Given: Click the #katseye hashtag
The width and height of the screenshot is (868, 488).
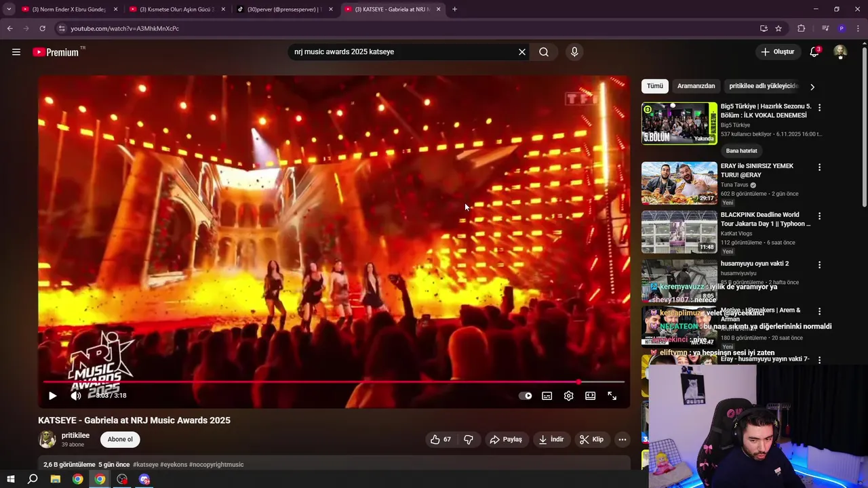Looking at the screenshot, I should coord(146,464).
